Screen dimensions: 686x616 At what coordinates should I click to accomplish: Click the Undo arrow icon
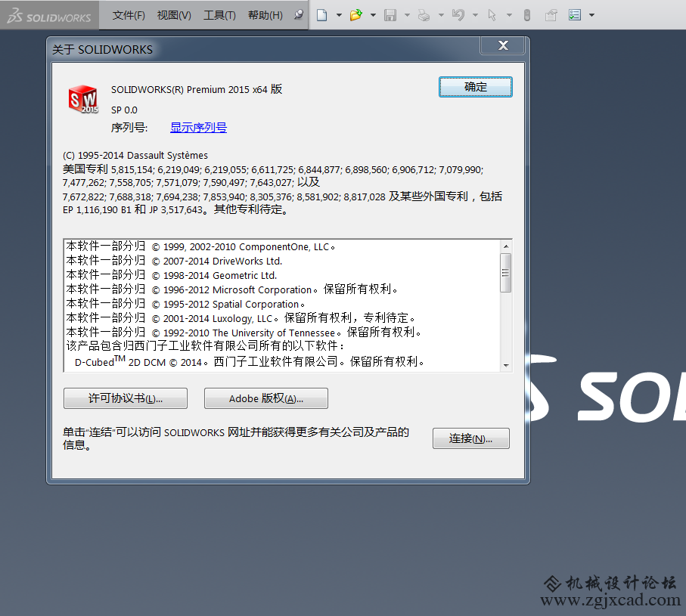pyautogui.click(x=458, y=15)
